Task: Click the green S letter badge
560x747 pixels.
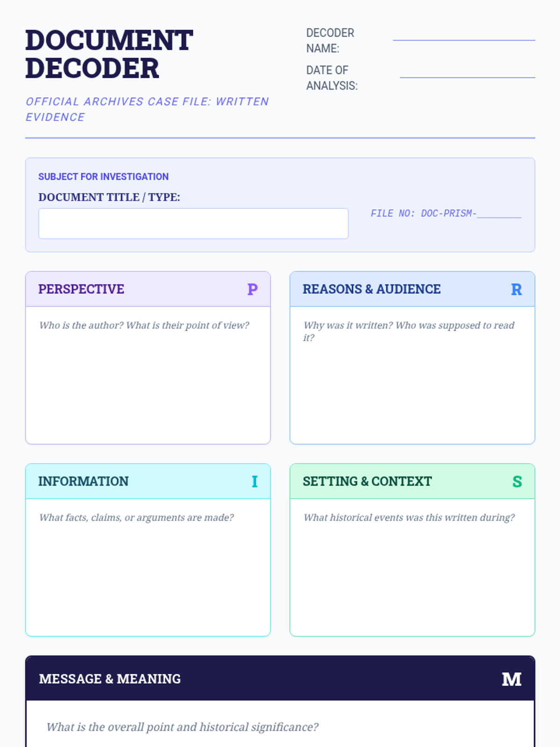Action: click(517, 481)
